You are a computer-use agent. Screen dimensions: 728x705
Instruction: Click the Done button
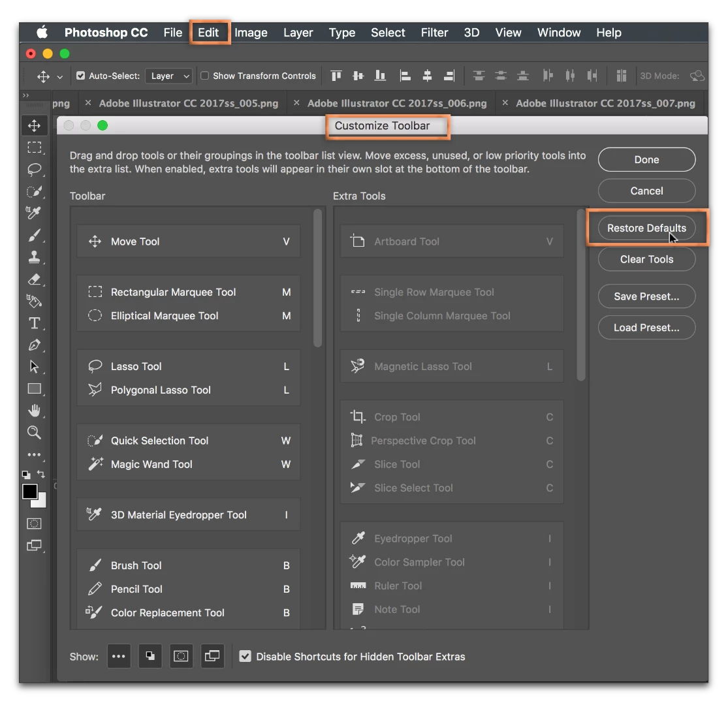(x=646, y=160)
